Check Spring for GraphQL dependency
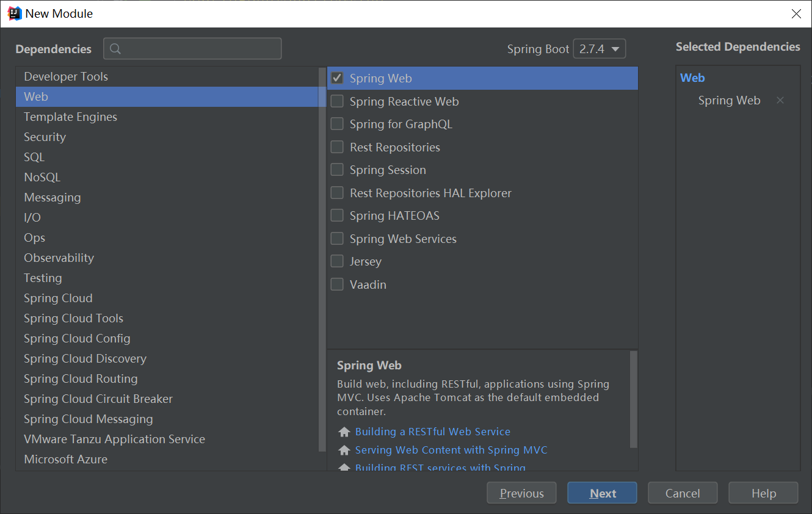The height and width of the screenshot is (514, 812). pos(337,124)
